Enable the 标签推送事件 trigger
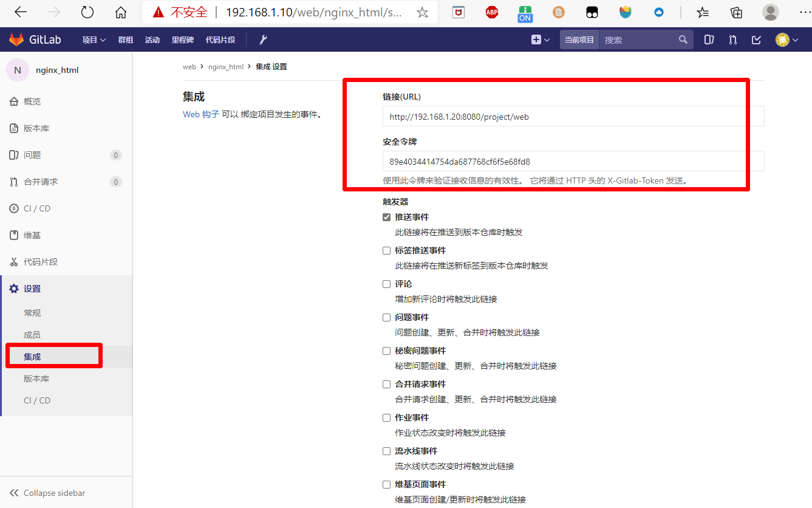 tap(386, 250)
